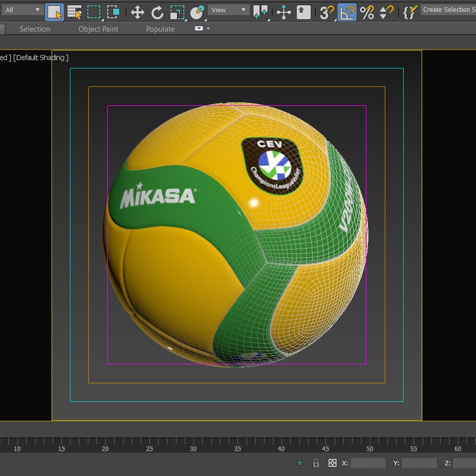Activate the Select and Place tool
Screen dimensions: 476x476
(x=197, y=12)
